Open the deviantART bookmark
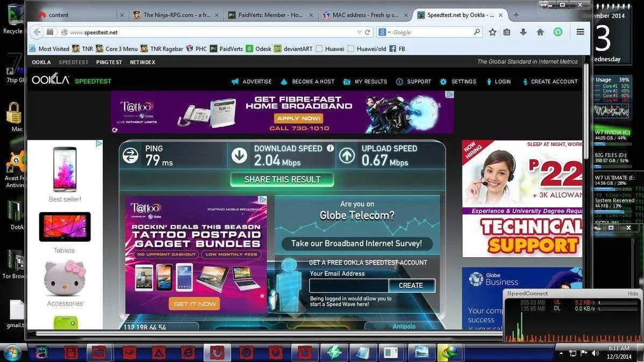Image resolution: width=644 pixels, height=362 pixels. coord(294,49)
